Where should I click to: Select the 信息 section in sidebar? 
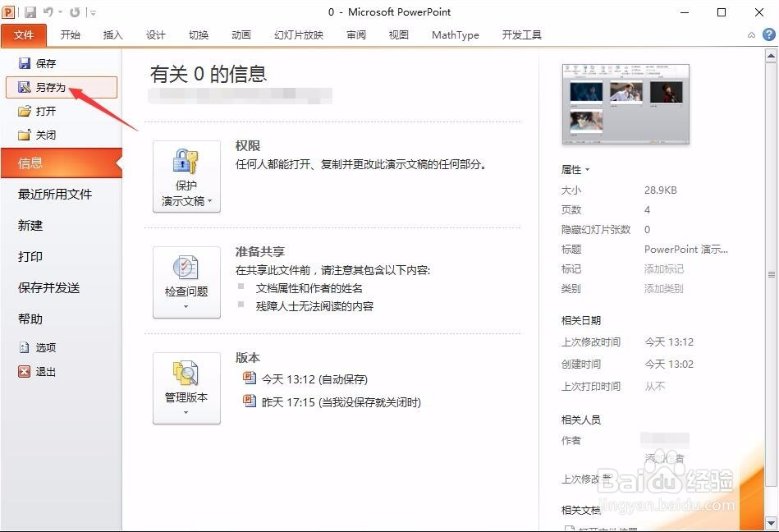click(x=61, y=163)
